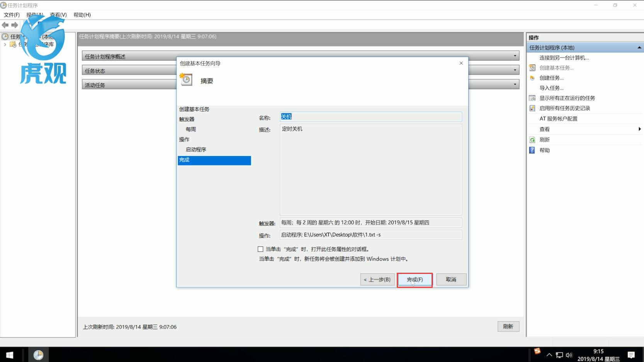The image size is (644, 362).
Task: Click the Create Task icon (创建任务)
Action: (532, 78)
